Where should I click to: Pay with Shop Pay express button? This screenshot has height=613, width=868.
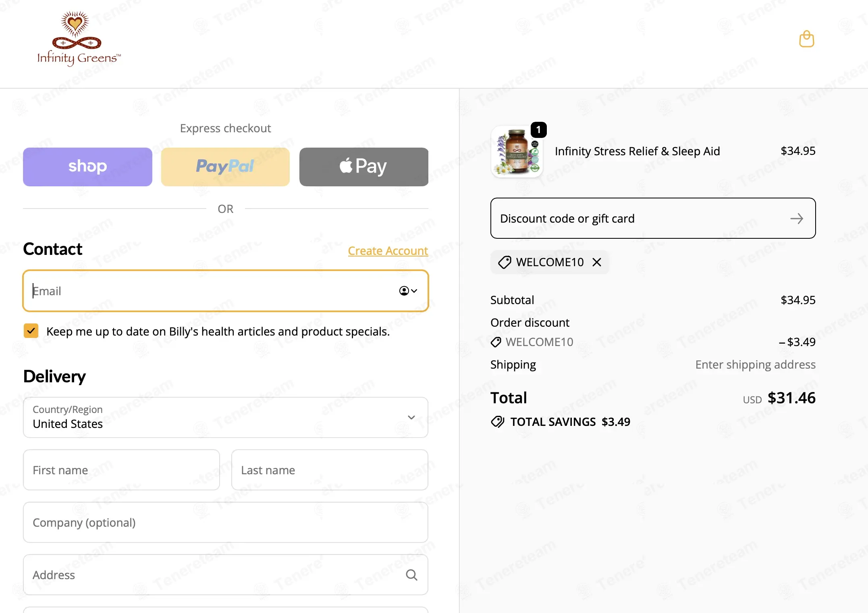(87, 167)
